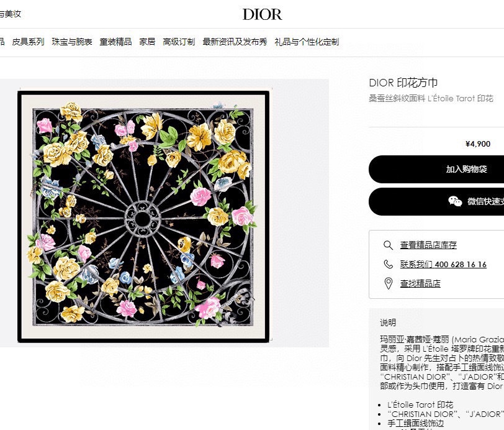
Task: Click the DIOR 印花方巾 product title
Action: point(403,83)
